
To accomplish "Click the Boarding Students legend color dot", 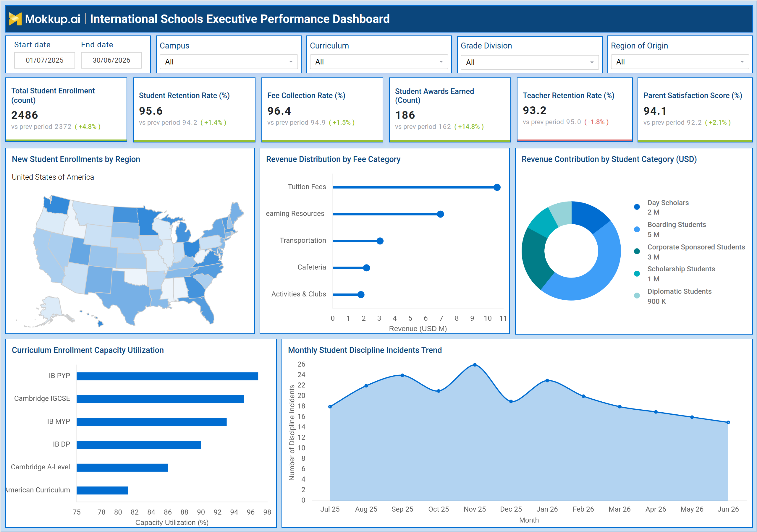I will pos(637,229).
